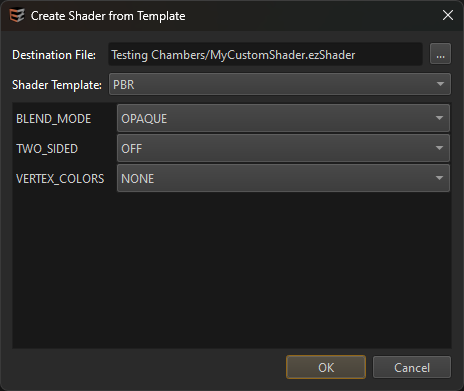Close the Create Shader dialog
Screen dimensions: 464x391
click(x=448, y=15)
